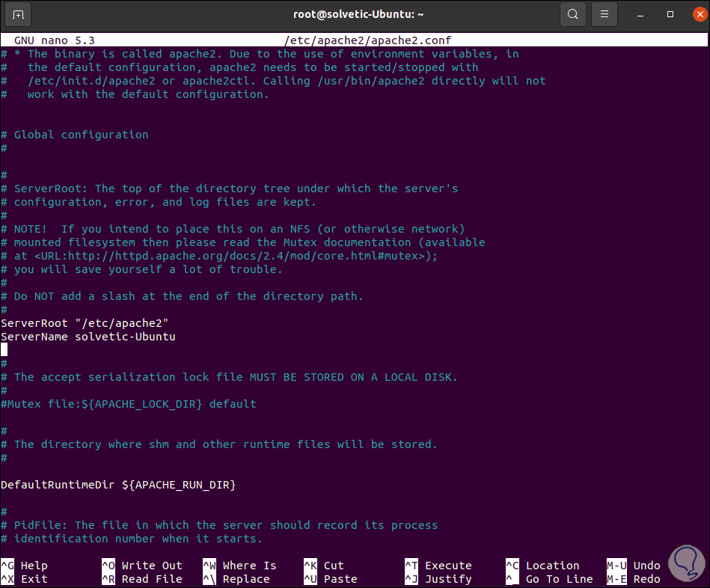Click the /etc/apache2/apache2.conf file name header

tap(367, 40)
